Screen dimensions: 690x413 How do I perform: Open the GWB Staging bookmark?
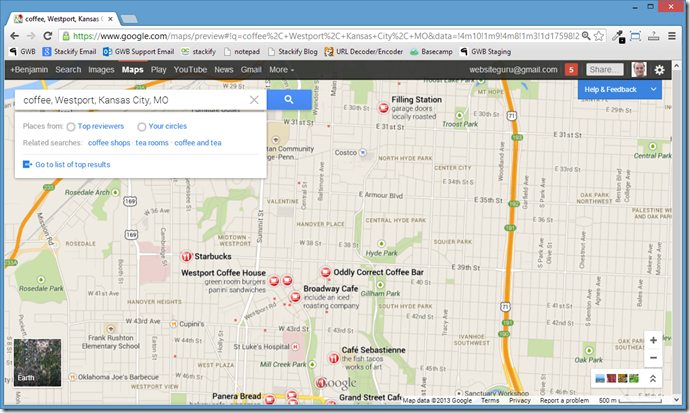(485, 51)
